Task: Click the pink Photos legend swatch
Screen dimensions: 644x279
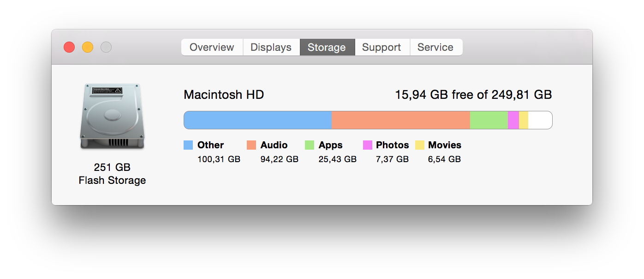Action: coord(368,145)
